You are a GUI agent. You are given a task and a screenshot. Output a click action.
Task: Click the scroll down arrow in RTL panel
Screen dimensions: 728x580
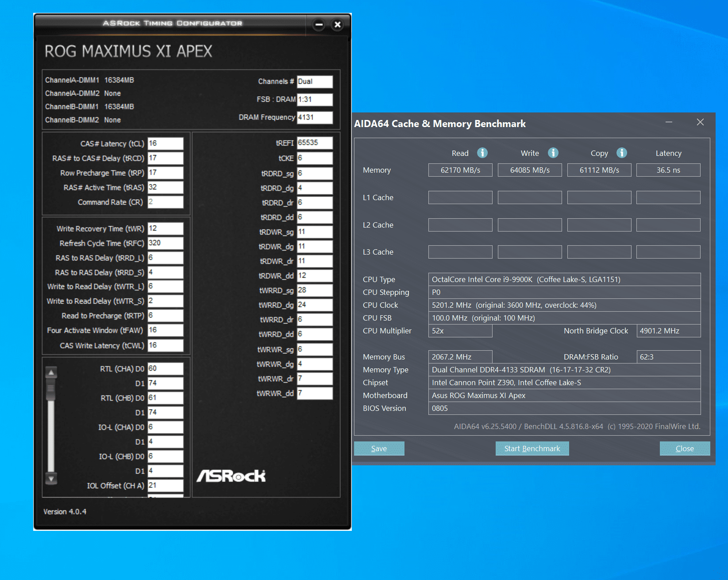(x=51, y=479)
